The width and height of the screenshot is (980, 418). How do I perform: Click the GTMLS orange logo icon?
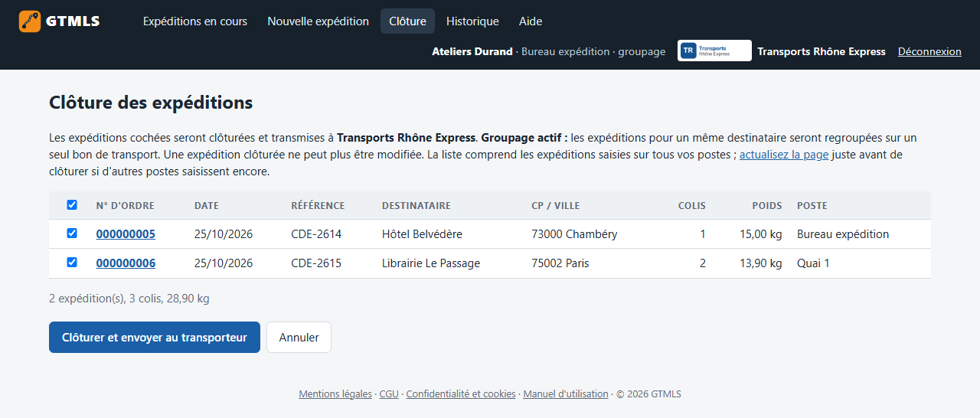tap(30, 21)
